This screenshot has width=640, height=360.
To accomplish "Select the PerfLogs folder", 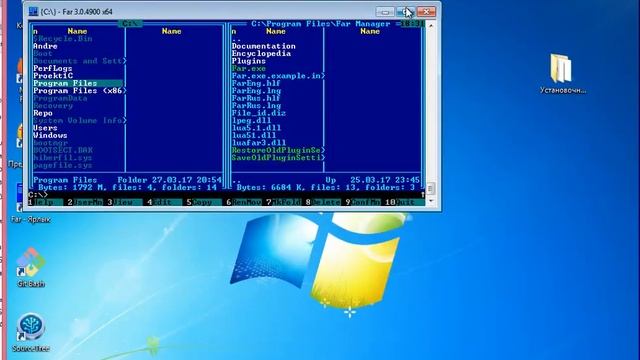I will coord(53,68).
